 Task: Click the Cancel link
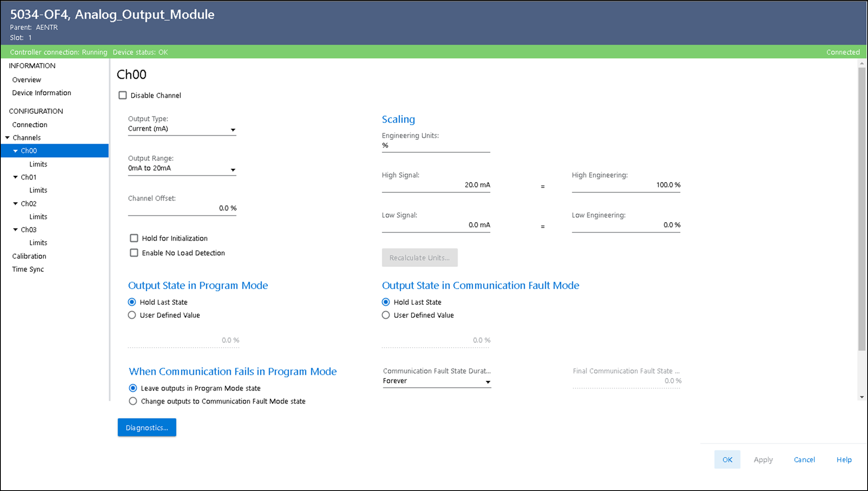click(804, 460)
